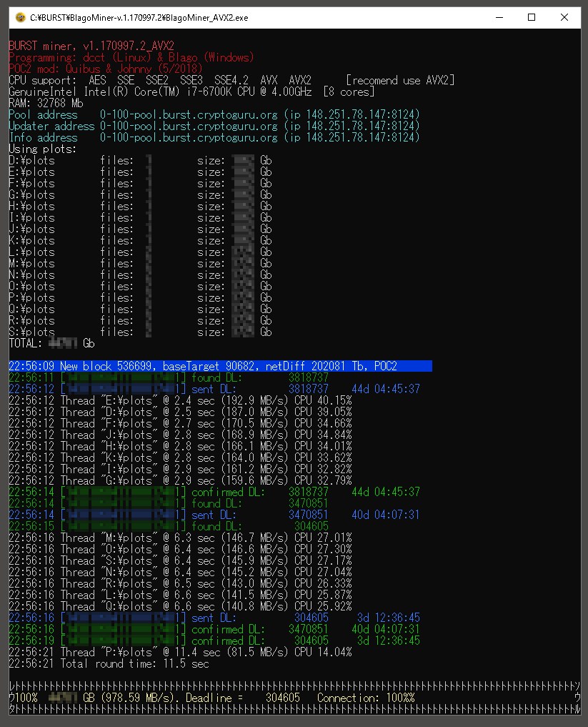Minimize the BlagoMiner console window
588x727 pixels.
pos(497,17)
